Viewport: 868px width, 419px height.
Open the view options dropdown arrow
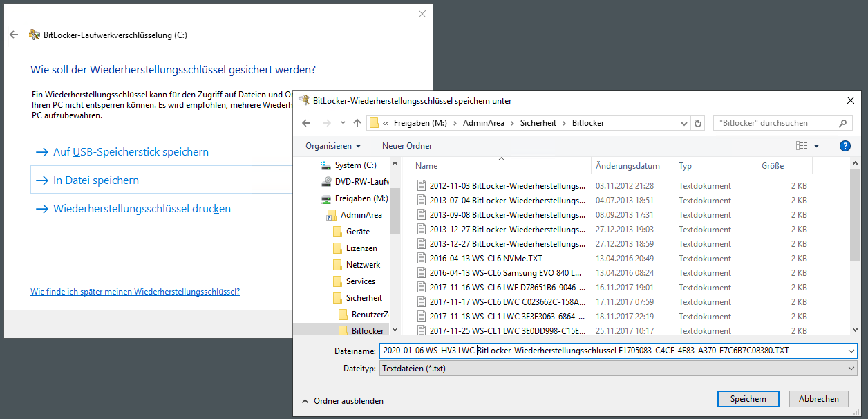tap(816, 146)
